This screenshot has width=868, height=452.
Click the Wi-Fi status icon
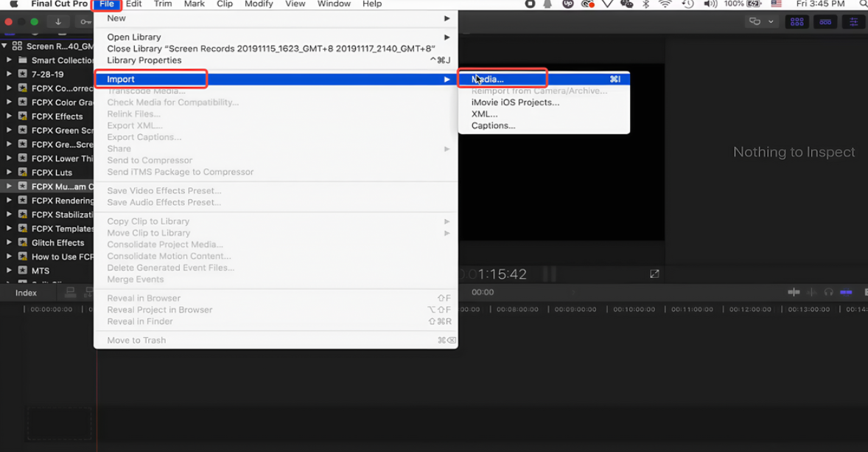pos(665,4)
